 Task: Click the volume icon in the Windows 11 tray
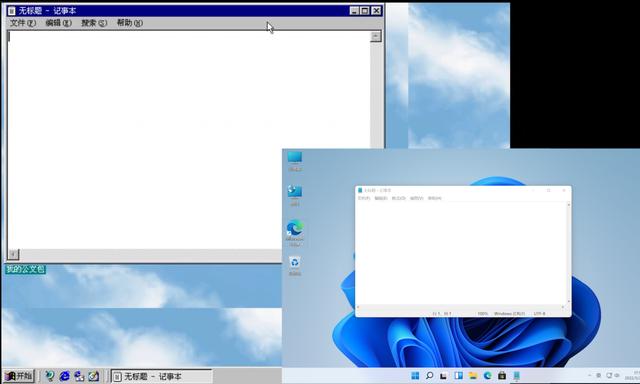pyautogui.click(x=616, y=375)
